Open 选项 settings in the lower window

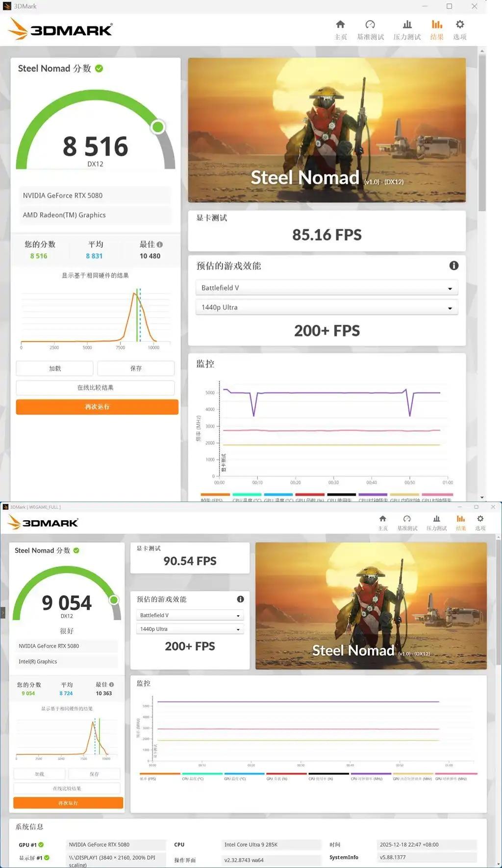(x=480, y=522)
